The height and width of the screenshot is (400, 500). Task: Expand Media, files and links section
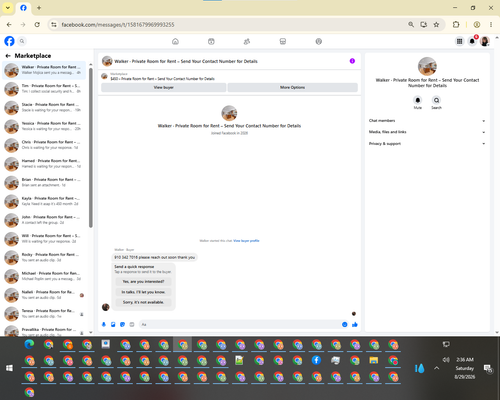coord(427,132)
